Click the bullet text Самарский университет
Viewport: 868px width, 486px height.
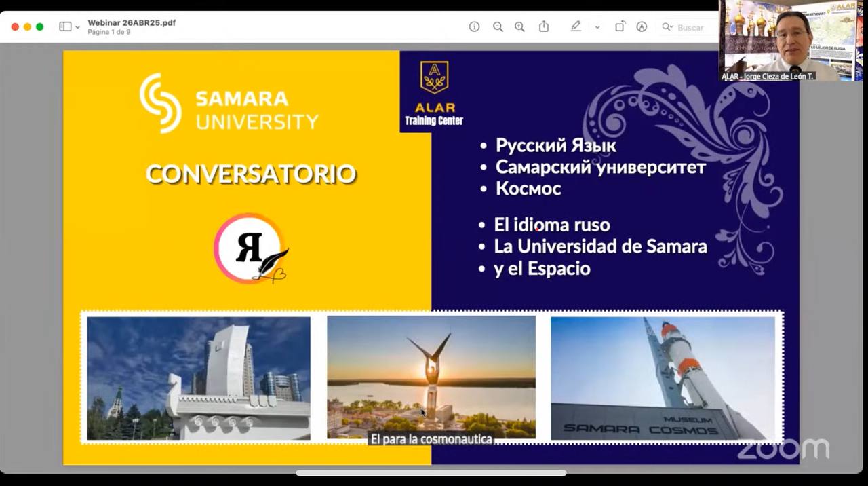point(601,167)
